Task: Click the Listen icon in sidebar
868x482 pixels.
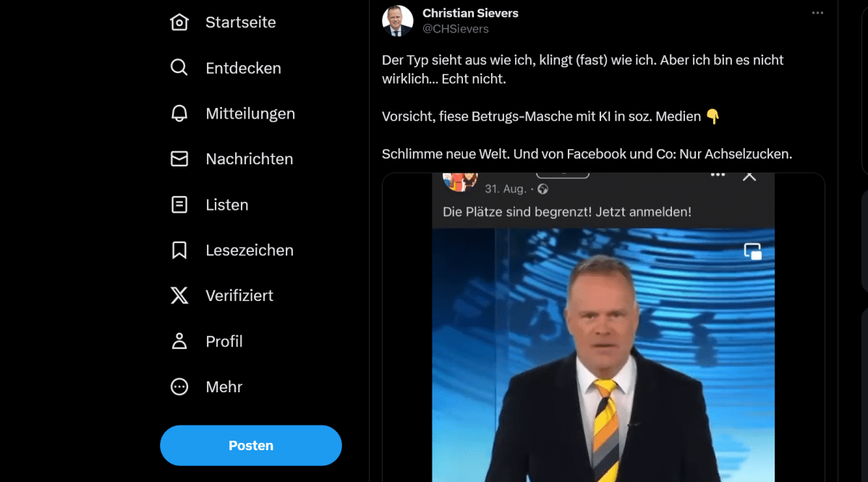Action: pyautogui.click(x=179, y=205)
